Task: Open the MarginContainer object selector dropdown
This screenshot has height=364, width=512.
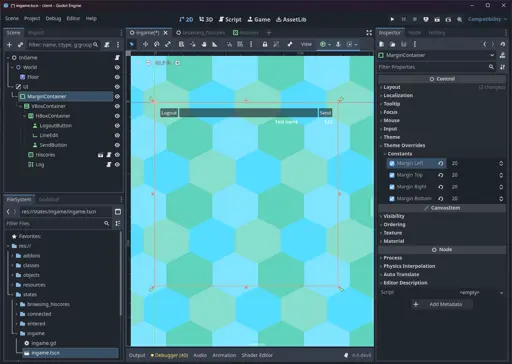Action: pyautogui.click(x=436, y=55)
